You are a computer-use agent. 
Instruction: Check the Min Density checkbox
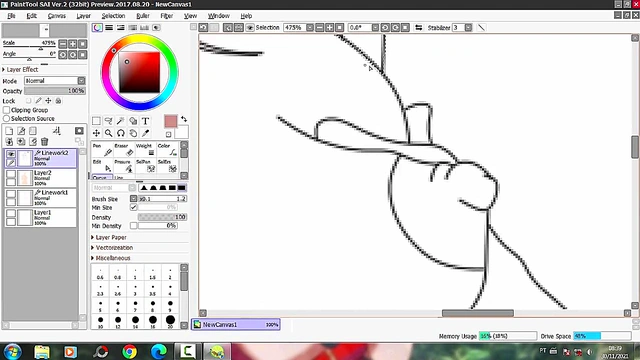(x=133, y=225)
